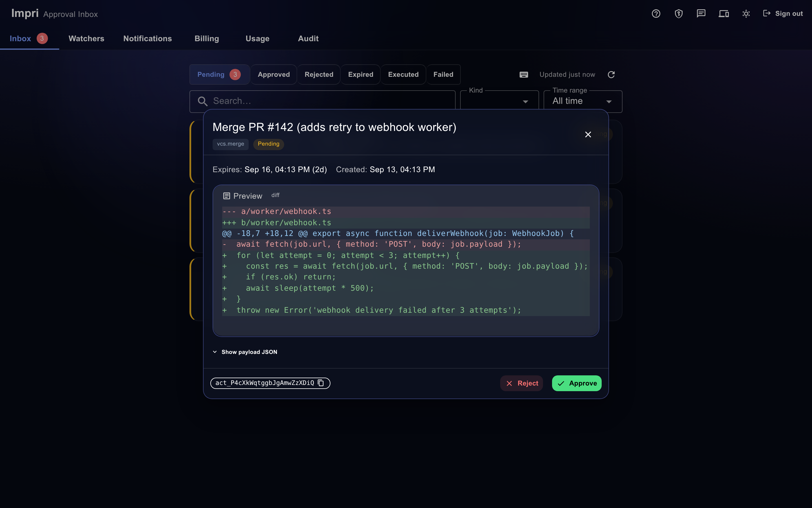The height and width of the screenshot is (508, 812).
Task: Expand Show payload JSON
Action: point(245,352)
